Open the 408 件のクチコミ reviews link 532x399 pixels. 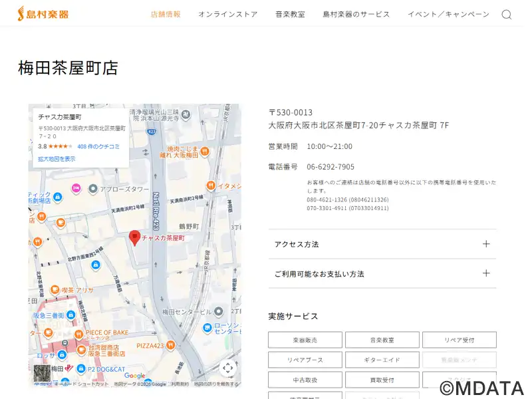[98, 146]
